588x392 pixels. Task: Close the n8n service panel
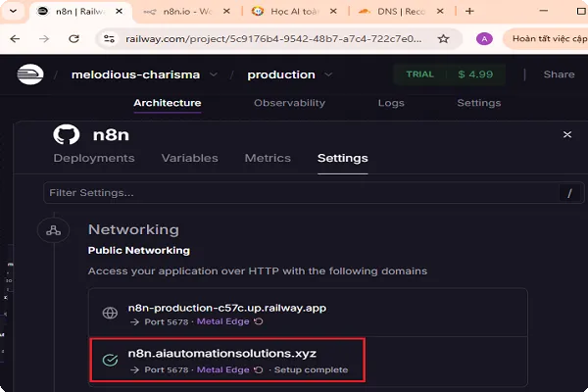coord(567,134)
